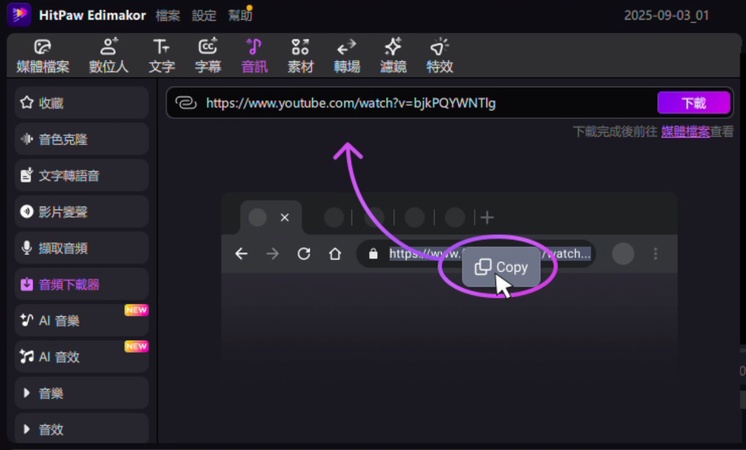Open the 素材 elements panel
The image size is (746, 450).
[x=300, y=56]
